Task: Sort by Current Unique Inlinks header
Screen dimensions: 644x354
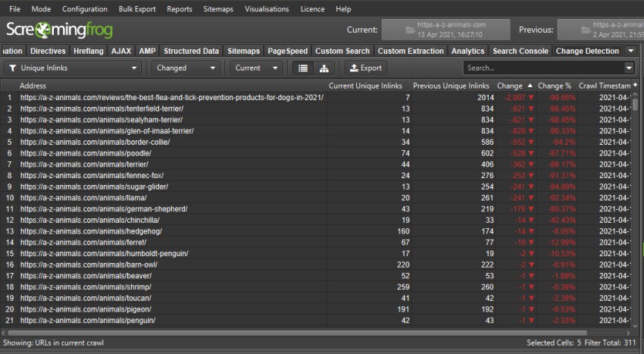Action: 369,86
